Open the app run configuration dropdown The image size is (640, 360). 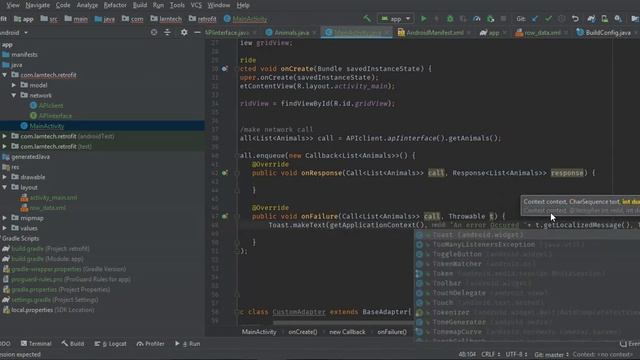(396, 19)
